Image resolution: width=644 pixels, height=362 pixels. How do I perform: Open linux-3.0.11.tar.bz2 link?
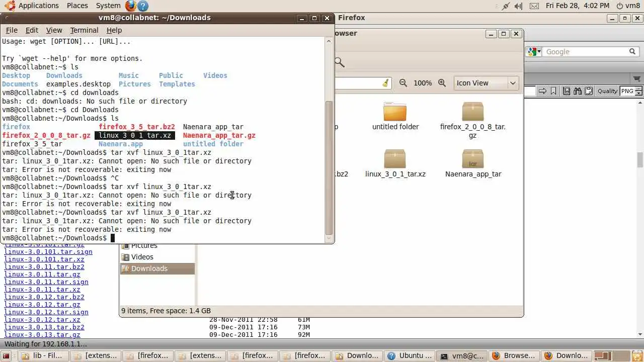[x=44, y=267]
